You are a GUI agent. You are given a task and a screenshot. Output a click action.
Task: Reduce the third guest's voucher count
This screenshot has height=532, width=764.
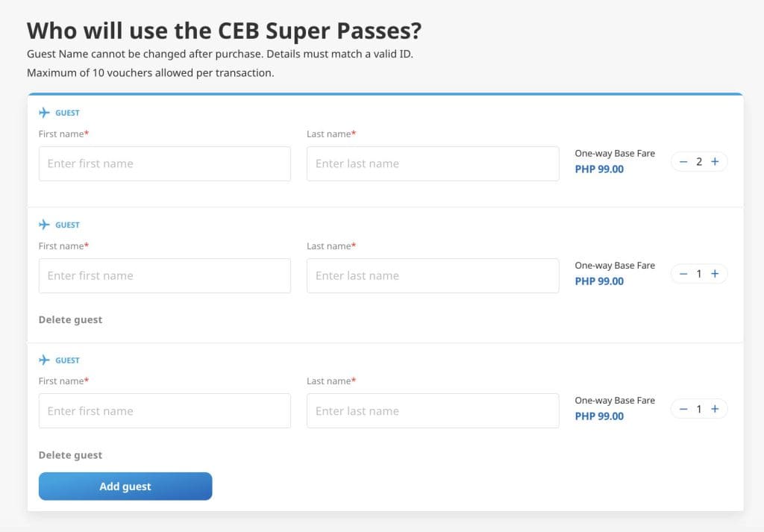coord(683,409)
